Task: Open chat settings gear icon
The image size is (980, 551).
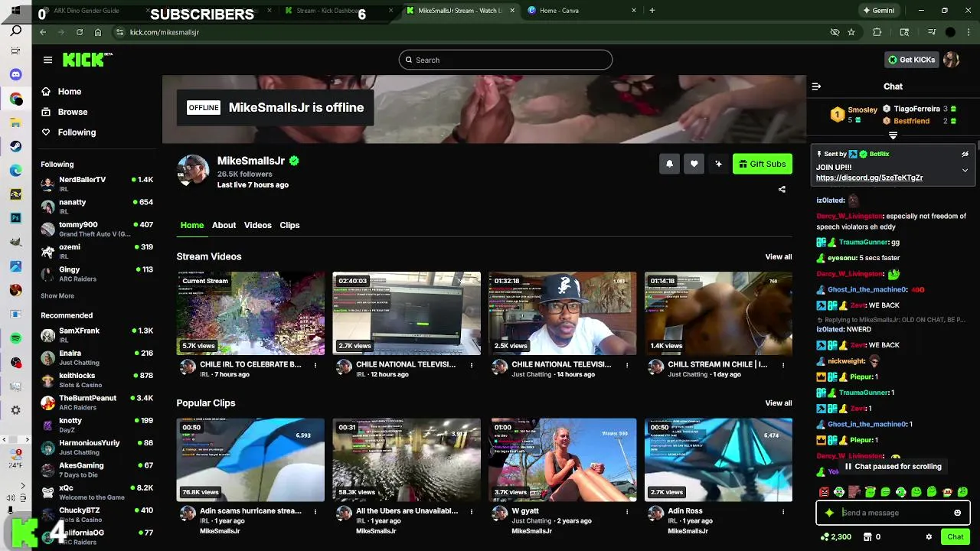Action: [x=929, y=537]
